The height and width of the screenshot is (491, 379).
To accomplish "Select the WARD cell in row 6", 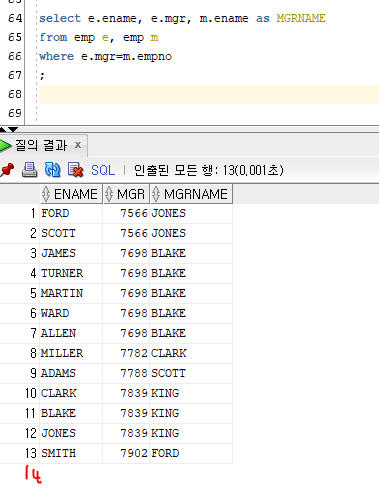I will tap(71, 313).
